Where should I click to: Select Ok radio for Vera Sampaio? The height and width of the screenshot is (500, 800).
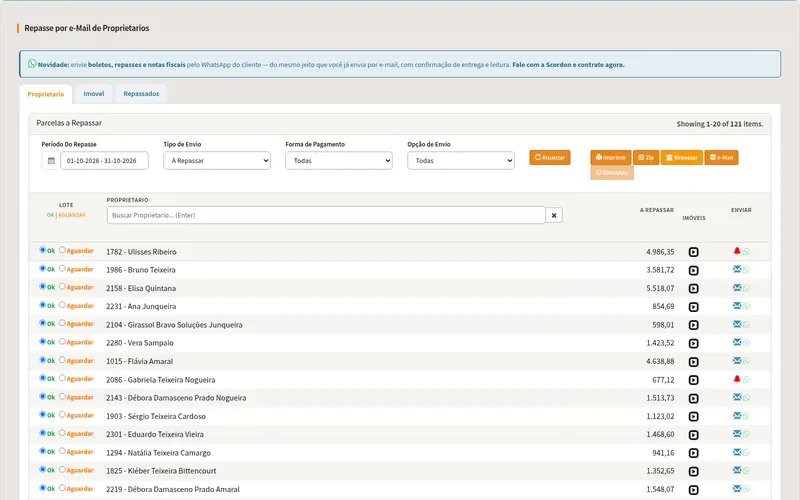pyautogui.click(x=42, y=341)
